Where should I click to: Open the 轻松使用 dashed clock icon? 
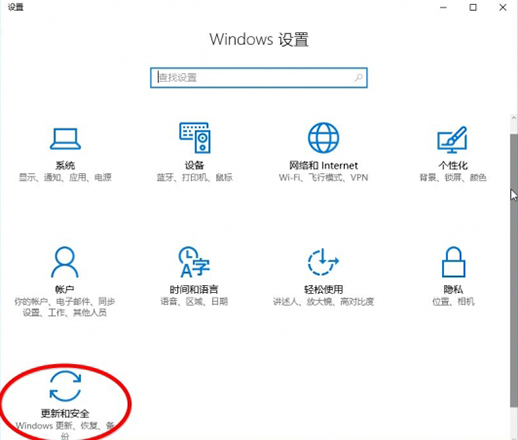tap(323, 262)
